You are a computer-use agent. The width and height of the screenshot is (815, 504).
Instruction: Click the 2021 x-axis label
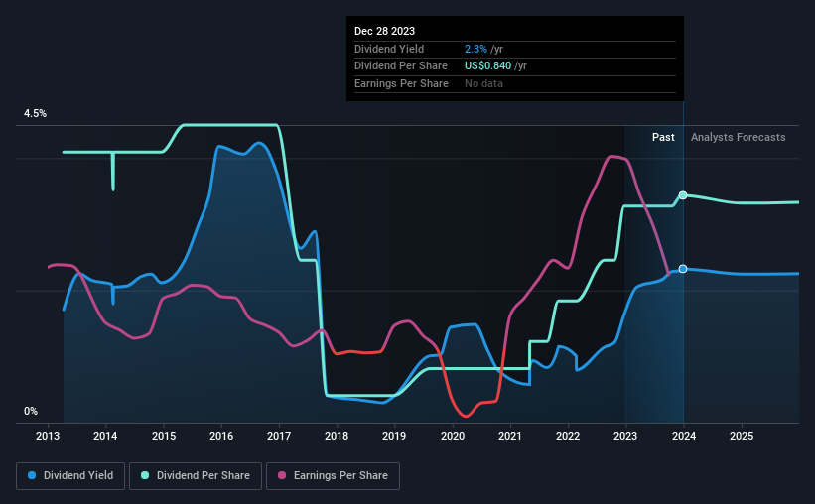pos(510,436)
